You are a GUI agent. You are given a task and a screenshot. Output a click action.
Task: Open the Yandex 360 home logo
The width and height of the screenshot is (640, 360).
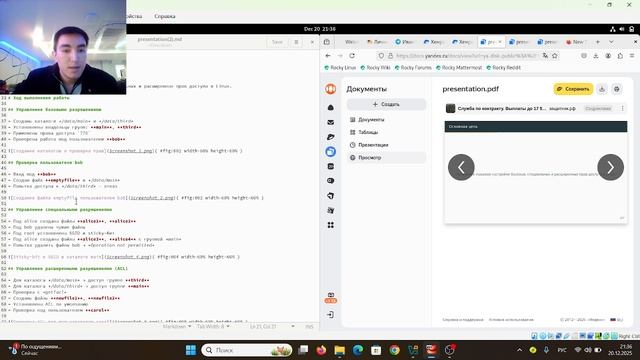click(x=331, y=89)
